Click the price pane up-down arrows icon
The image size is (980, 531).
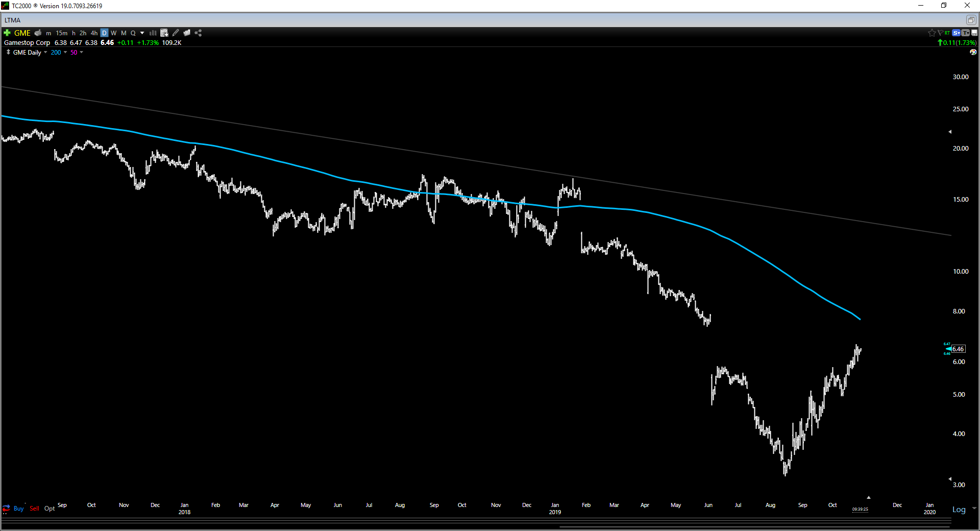pos(8,52)
